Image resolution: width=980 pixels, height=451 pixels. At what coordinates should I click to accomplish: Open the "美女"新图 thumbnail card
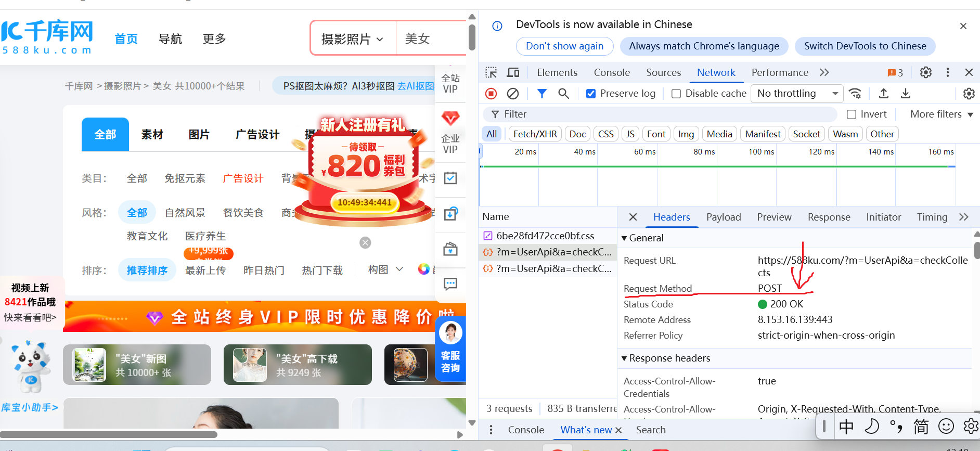click(x=137, y=365)
